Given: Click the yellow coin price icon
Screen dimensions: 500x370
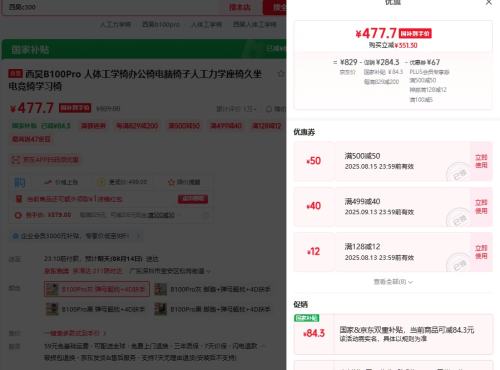Looking at the screenshot, I should 101,182.
